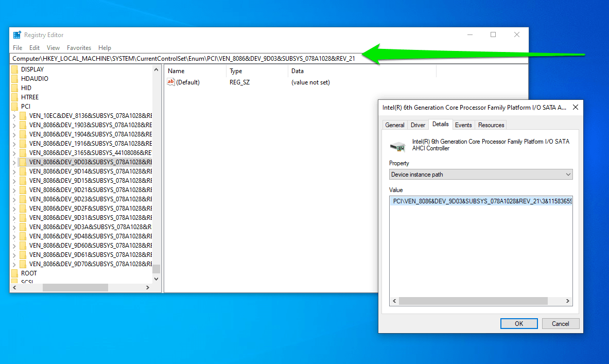Click the tree pane scroll right arrow
609x364 pixels.
point(148,288)
